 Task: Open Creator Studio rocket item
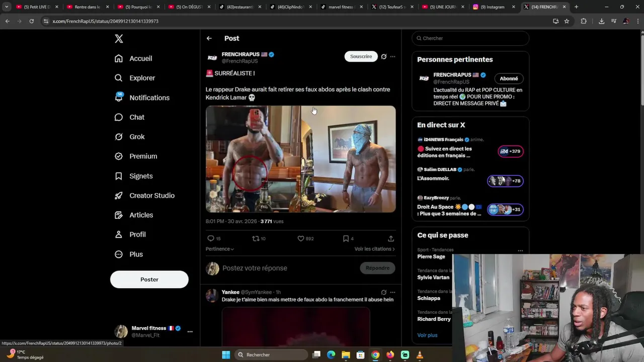click(x=144, y=196)
